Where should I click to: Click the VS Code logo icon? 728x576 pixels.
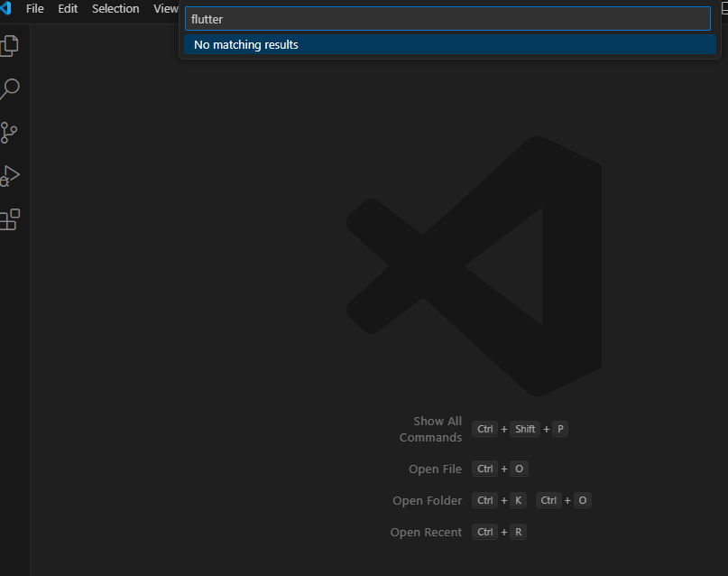(5, 8)
